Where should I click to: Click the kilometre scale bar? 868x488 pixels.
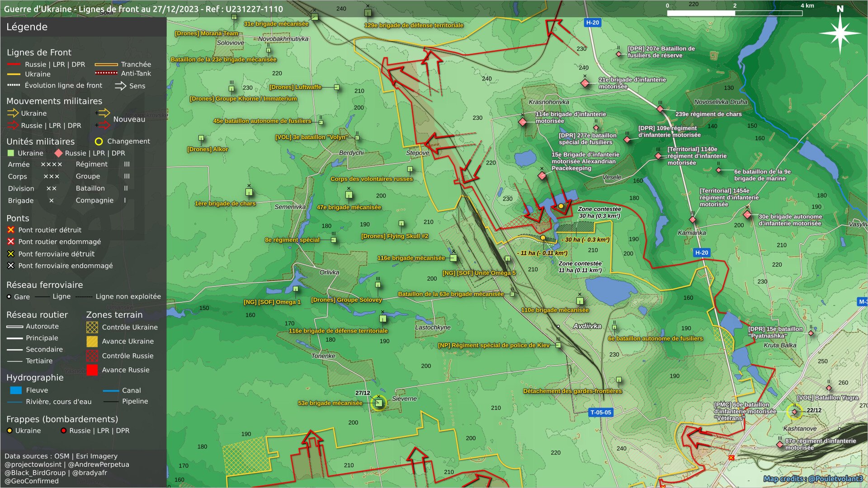pyautogui.click(x=735, y=13)
